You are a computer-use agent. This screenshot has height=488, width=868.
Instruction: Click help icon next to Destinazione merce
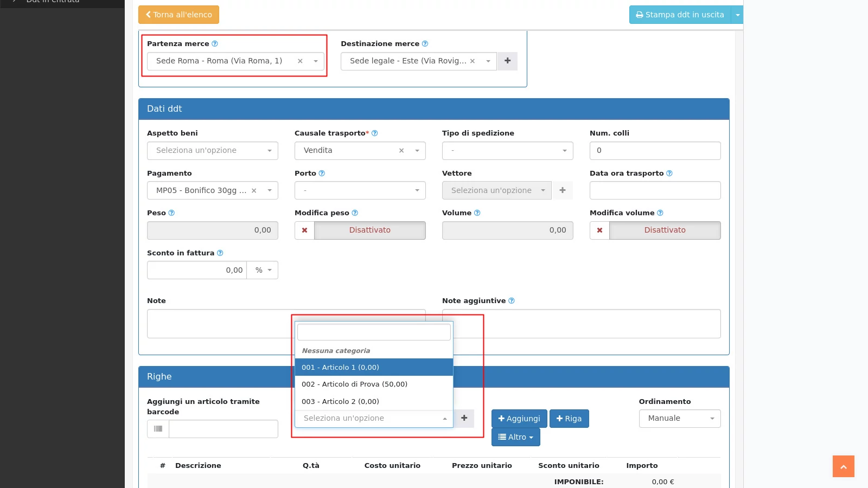click(425, 43)
